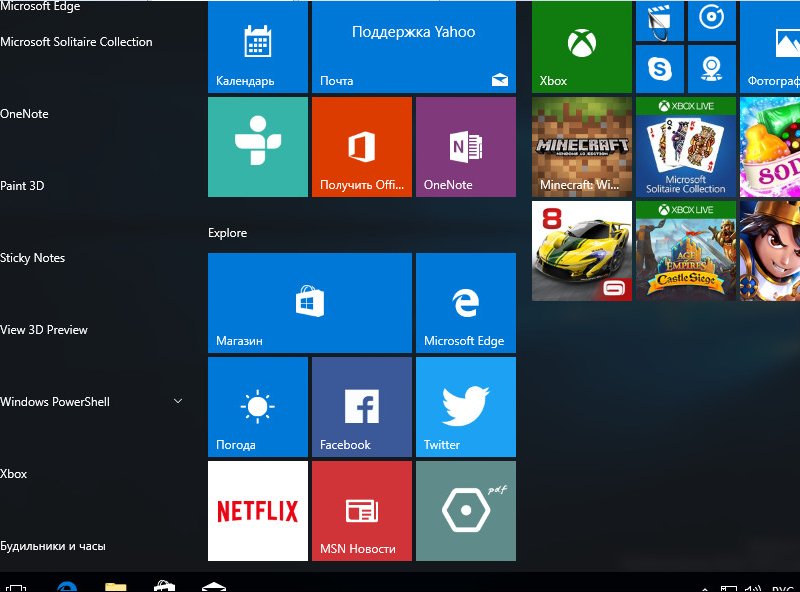Screen dimensions: 800x592
Task: Launch the crowned king game tile
Action: pyautogui.click(x=770, y=251)
